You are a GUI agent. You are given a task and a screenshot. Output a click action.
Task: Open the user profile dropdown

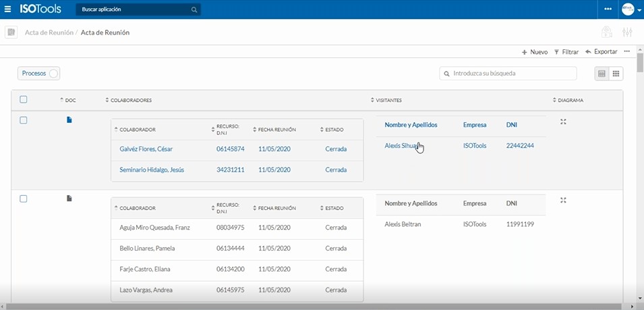pyautogui.click(x=631, y=9)
